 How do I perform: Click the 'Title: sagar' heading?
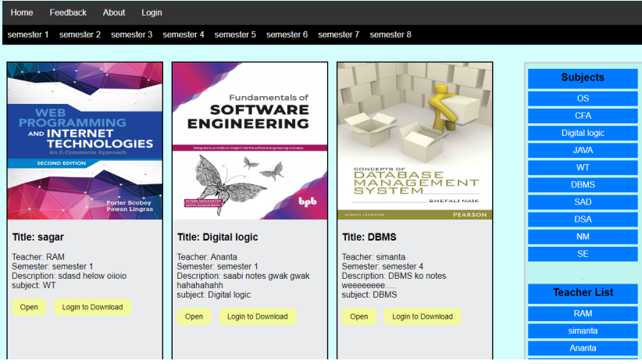click(38, 237)
